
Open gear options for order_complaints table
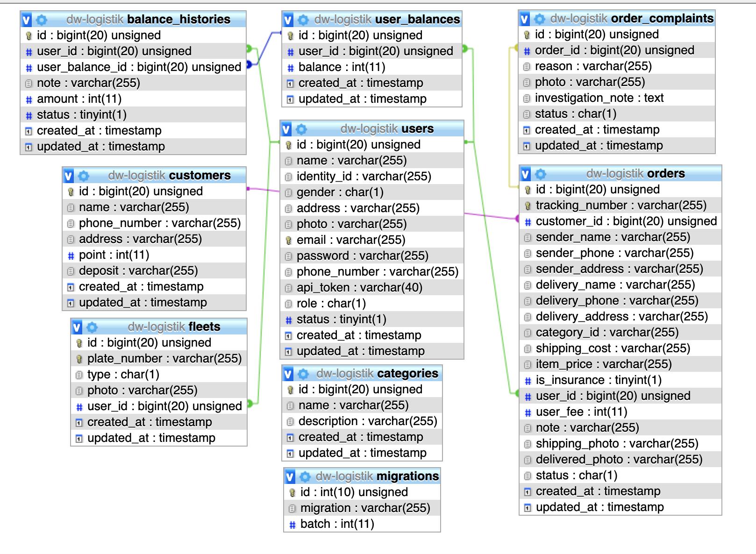[x=540, y=19]
